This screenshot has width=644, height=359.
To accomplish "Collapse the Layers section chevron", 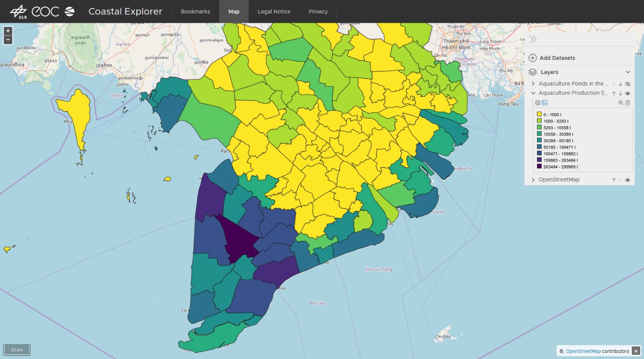I will point(628,72).
